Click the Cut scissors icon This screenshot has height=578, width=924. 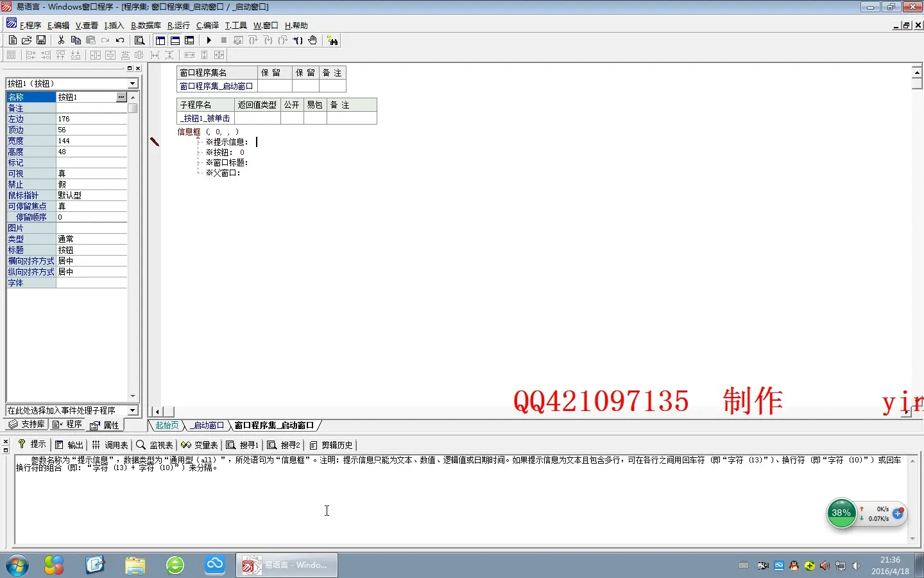[61, 40]
